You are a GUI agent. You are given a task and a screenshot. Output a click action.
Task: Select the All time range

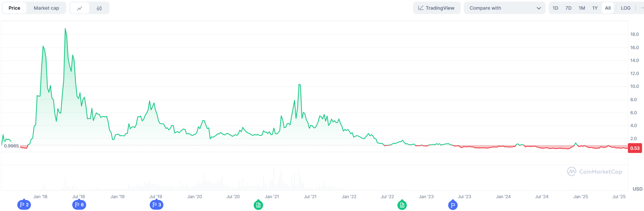608,8
